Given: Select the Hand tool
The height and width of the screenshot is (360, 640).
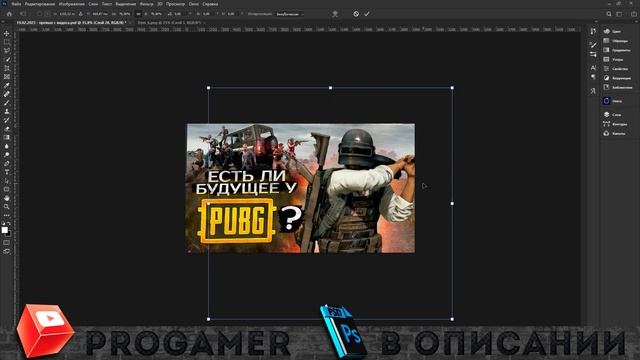Looking at the screenshot, I should pos(7,198).
